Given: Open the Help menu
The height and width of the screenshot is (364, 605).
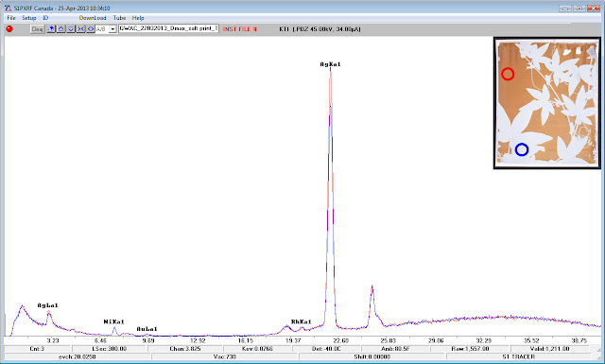Looking at the screenshot, I should point(138,18).
